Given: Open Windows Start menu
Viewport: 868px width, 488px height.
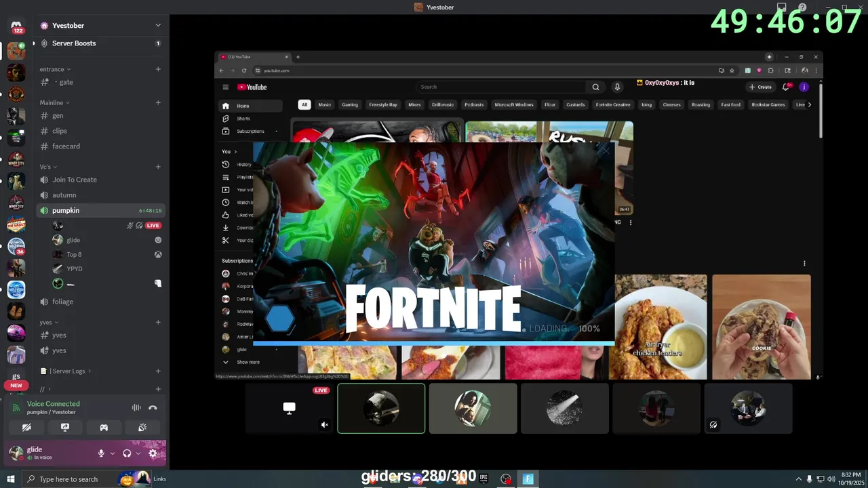Looking at the screenshot, I should 11,479.
